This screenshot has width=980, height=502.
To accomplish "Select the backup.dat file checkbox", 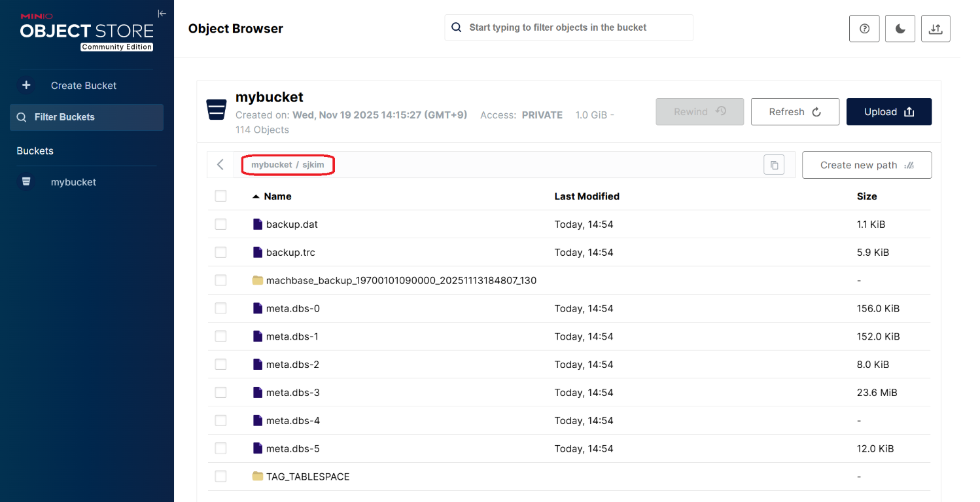I will (x=220, y=224).
